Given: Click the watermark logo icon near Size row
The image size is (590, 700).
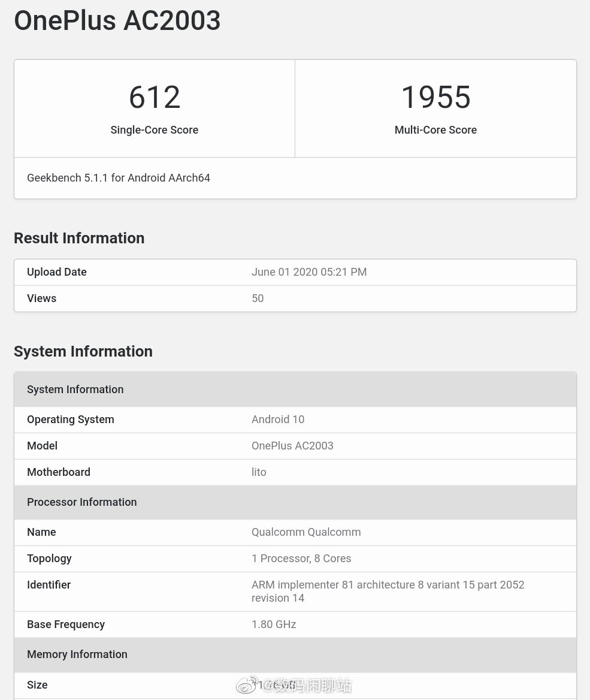Looking at the screenshot, I should (x=247, y=684).
